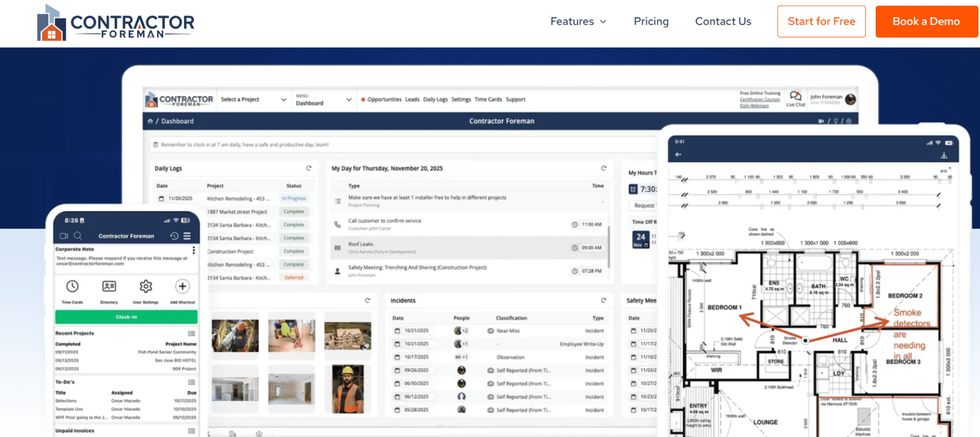Image resolution: width=980 pixels, height=437 pixels.
Task: Refresh the My Day panel
Action: (x=604, y=168)
